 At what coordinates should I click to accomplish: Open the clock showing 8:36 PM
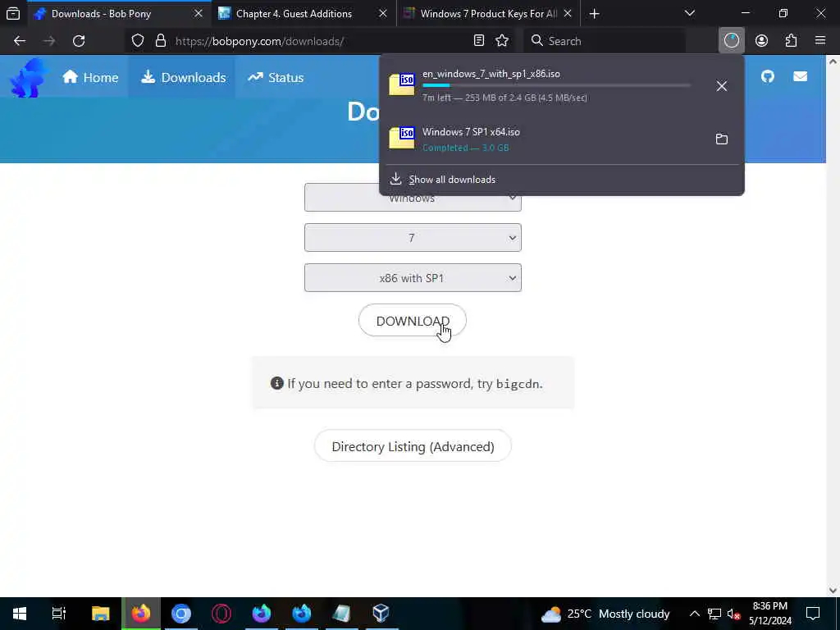[769, 614]
